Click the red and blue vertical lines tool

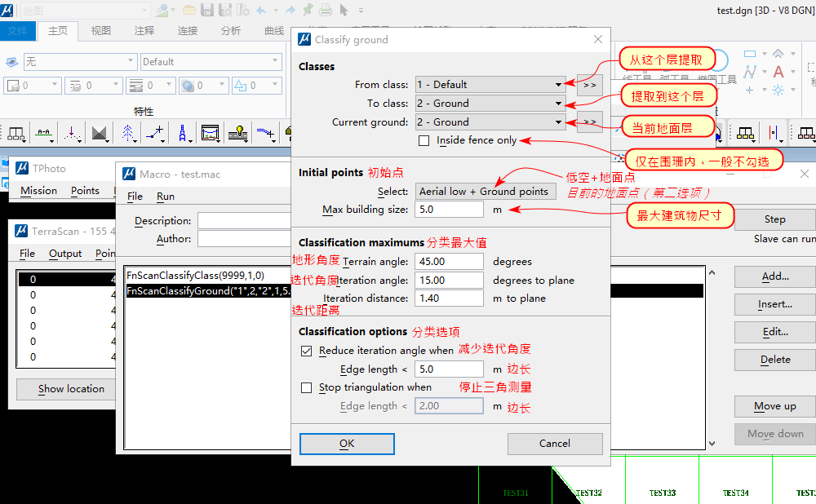(x=774, y=134)
